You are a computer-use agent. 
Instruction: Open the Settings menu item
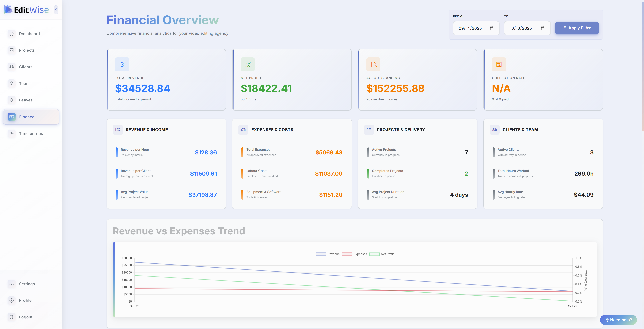click(27, 284)
